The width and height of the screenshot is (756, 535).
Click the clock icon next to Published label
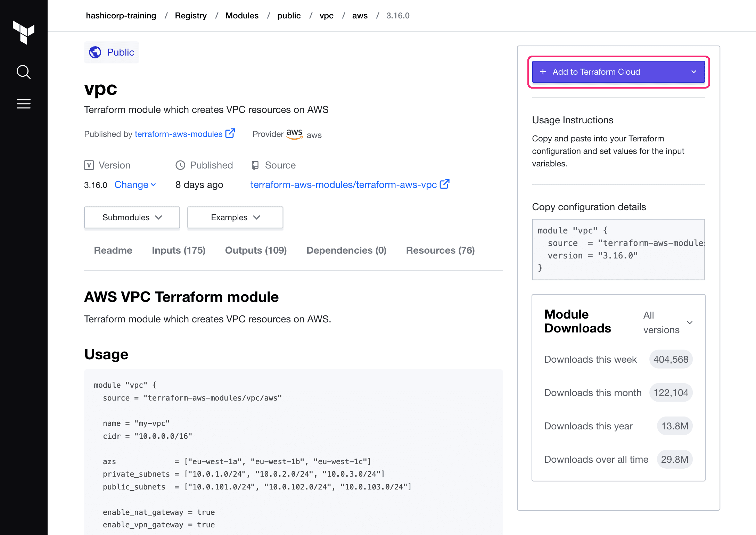click(x=180, y=164)
